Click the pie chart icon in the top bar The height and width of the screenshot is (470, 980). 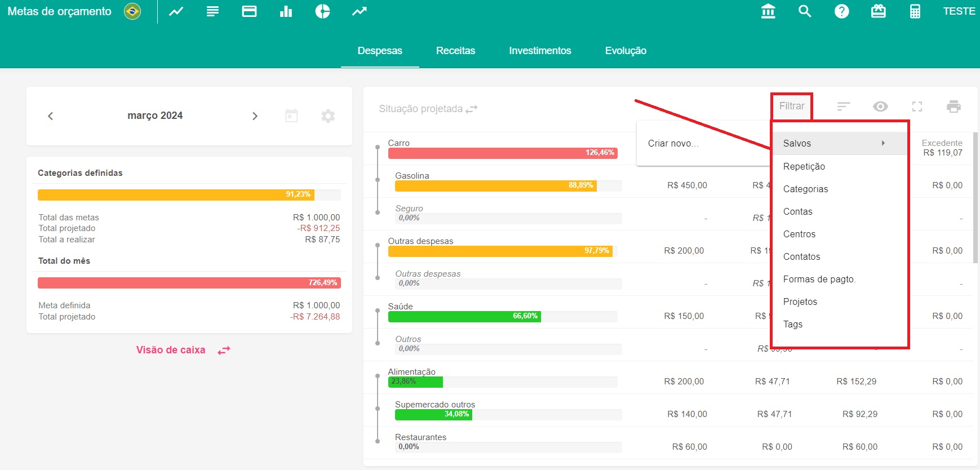(322, 11)
